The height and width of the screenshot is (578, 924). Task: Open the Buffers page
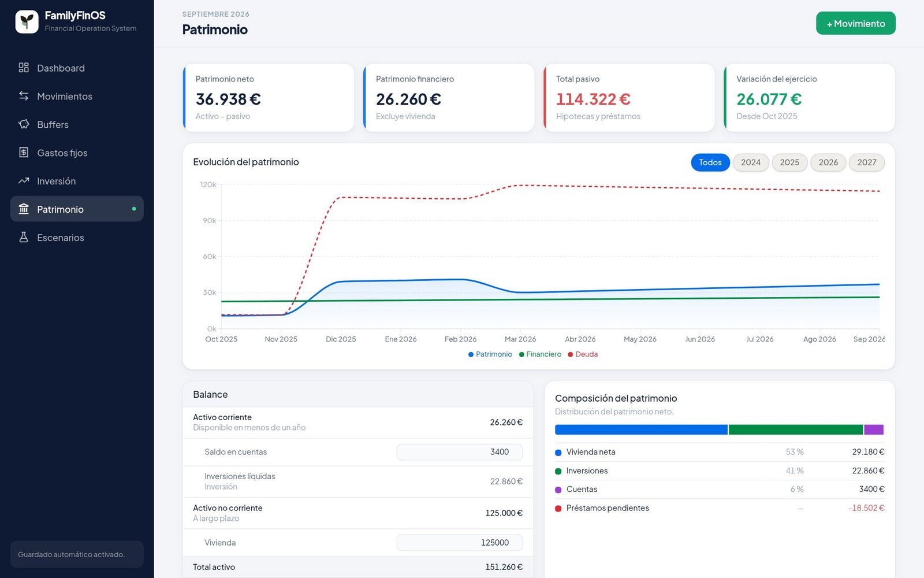click(77, 124)
